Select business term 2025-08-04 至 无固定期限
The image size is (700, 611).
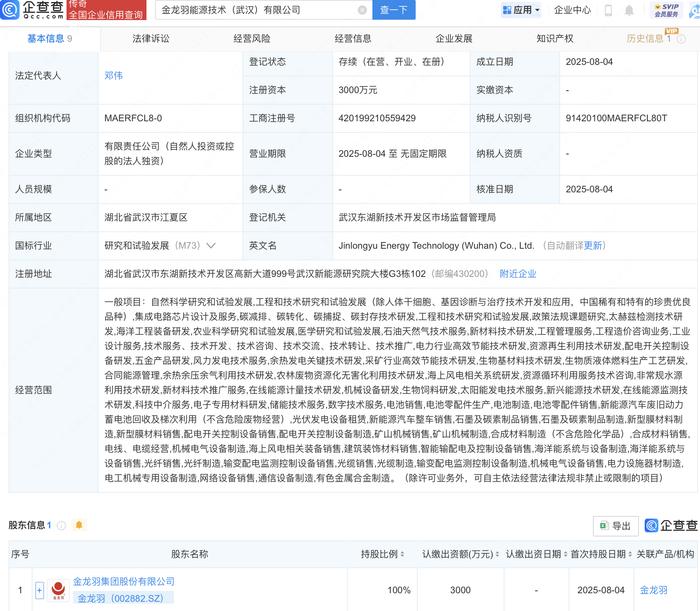point(392,154)
